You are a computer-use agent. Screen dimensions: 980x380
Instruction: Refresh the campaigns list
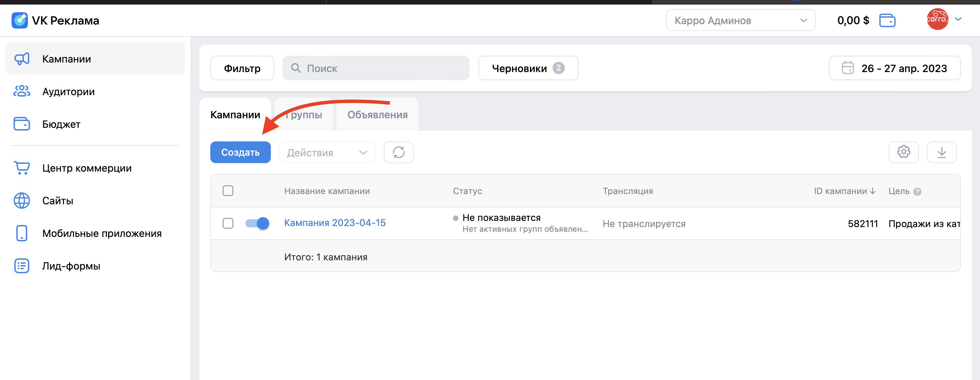(x=398, y=152)
